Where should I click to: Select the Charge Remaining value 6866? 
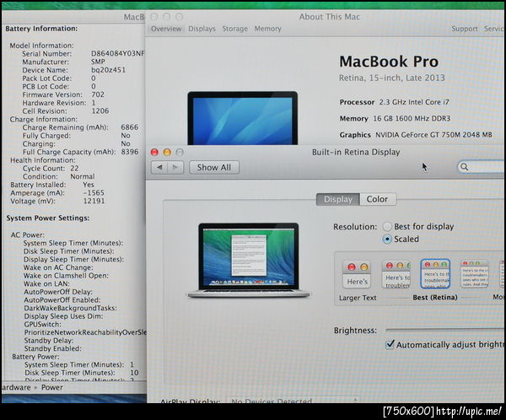pyautogui.click(x=130, y=127)
